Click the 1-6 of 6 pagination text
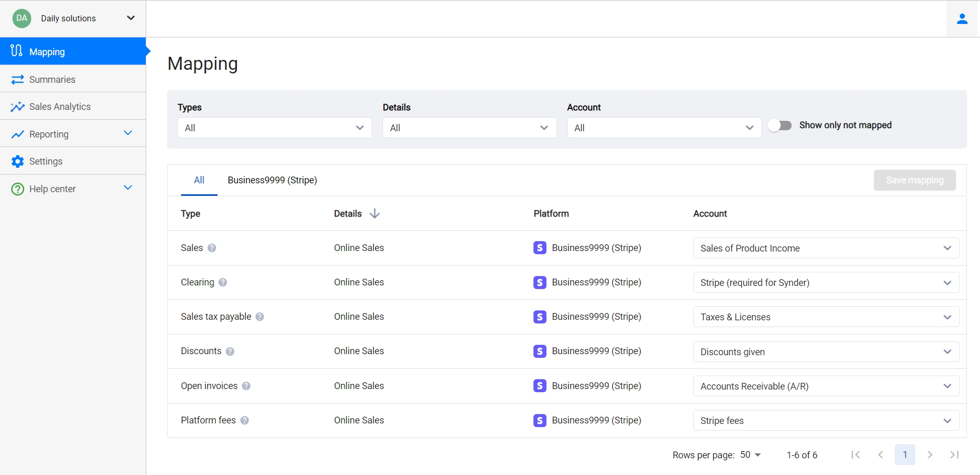Viewport: 980px width, 475px height. click(x=802, y=455)
